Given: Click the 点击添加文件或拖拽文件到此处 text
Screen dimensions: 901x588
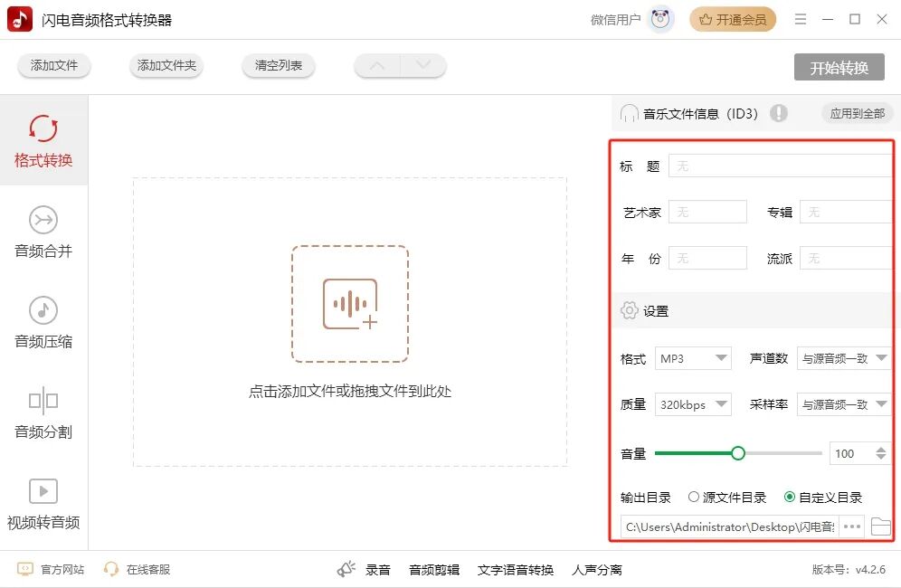Looking at the screenshot, I should pos(350,392).
